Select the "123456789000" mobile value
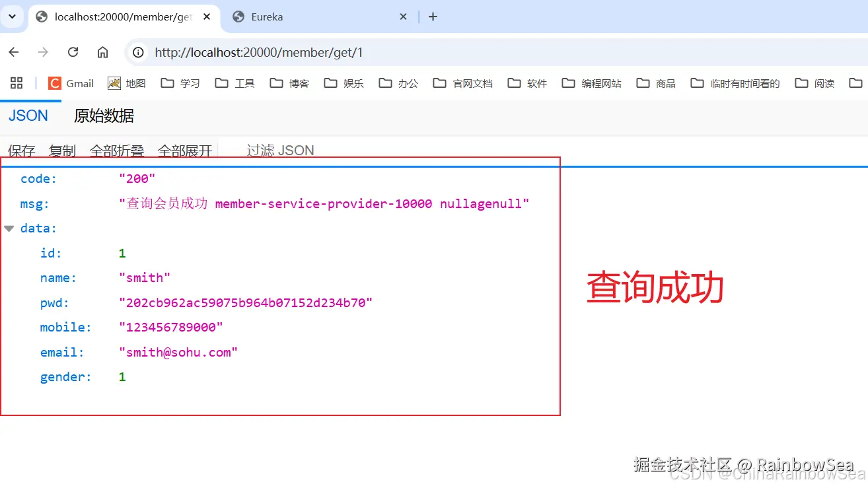This screenshot has height=488, width=868. pyautogui.click(x=171, y=328)
